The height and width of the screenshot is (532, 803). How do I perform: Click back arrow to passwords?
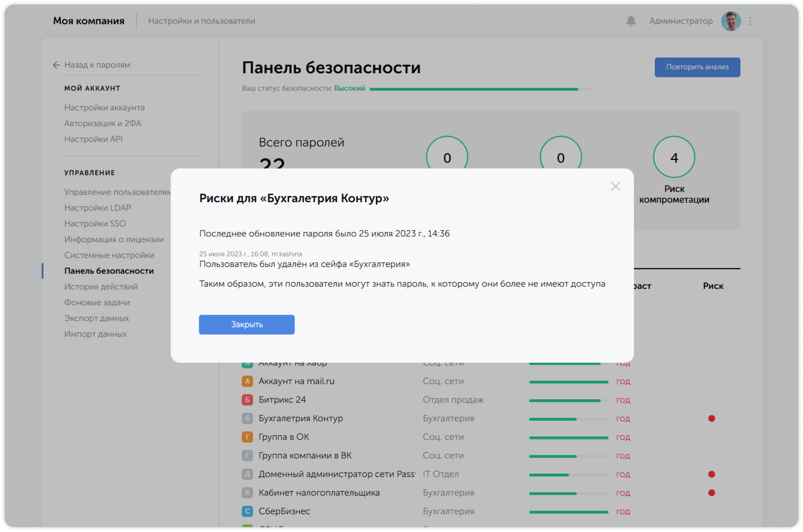click(x=57, y=65)
